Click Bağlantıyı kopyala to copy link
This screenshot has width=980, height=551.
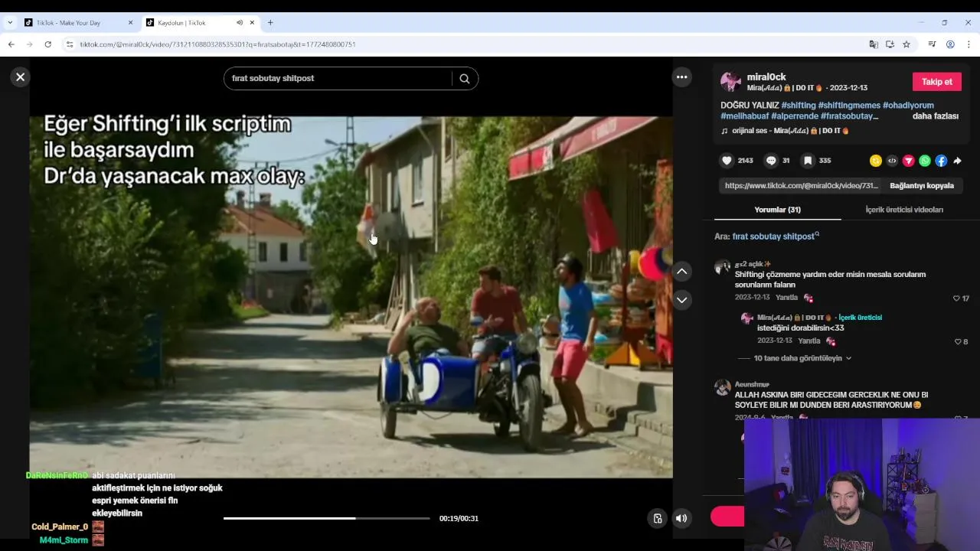[922, 185]
